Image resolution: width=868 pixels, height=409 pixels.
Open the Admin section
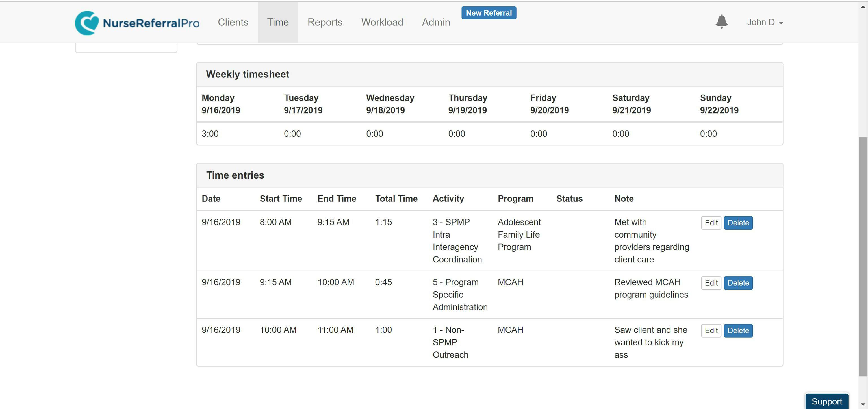436,22
